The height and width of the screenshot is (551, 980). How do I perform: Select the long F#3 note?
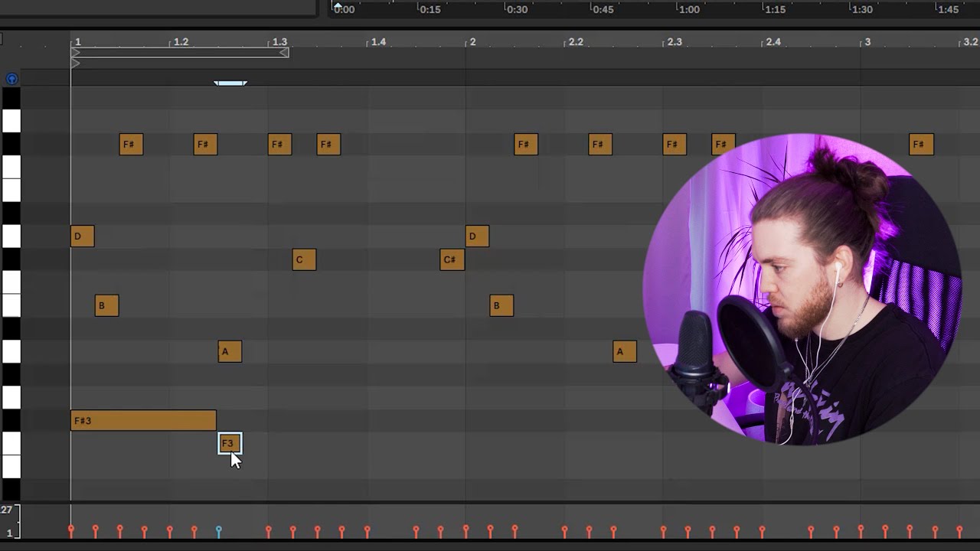143,420
